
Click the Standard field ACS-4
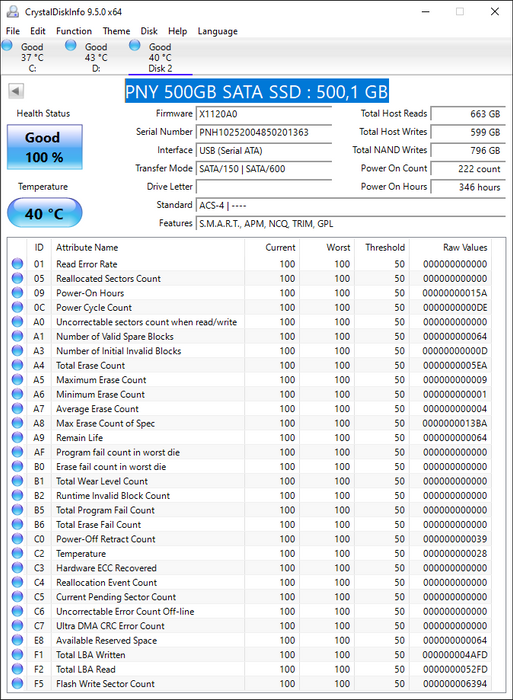point(350,205)
